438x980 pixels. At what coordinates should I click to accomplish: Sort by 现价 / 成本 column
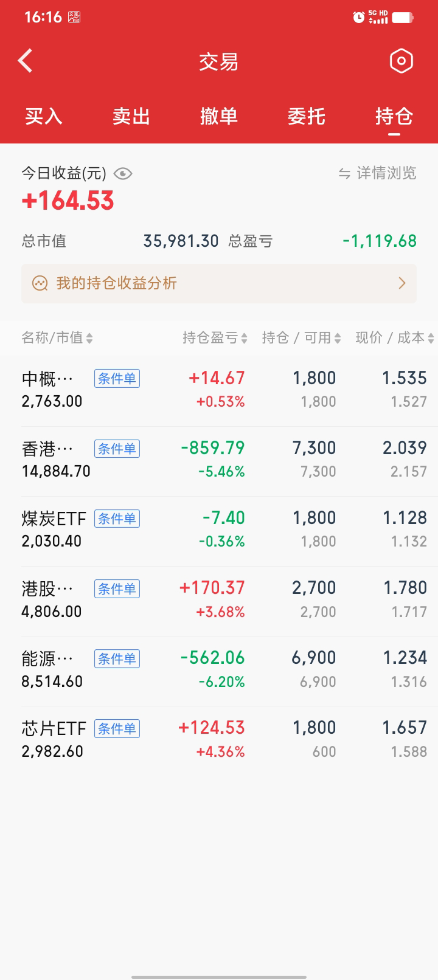click(x=394, y=338)
